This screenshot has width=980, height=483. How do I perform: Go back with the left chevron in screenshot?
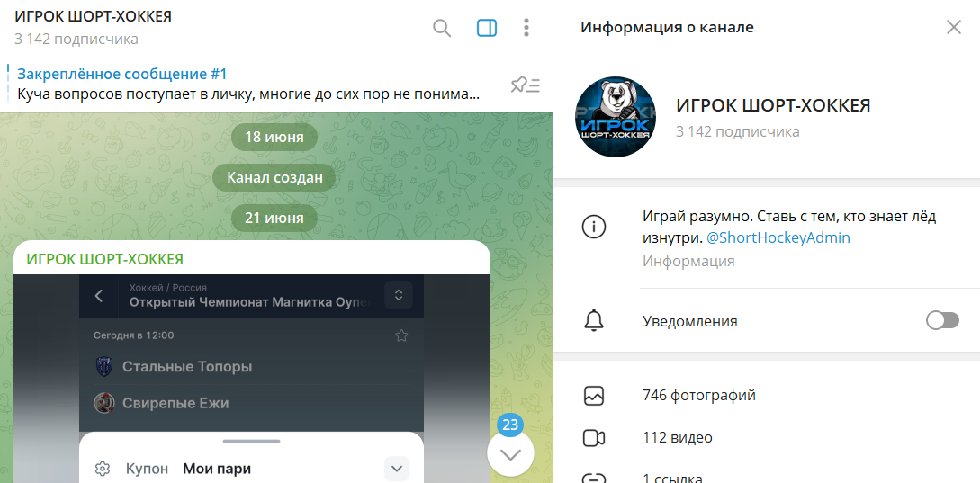pyautogui.click(x=99, y=295)
